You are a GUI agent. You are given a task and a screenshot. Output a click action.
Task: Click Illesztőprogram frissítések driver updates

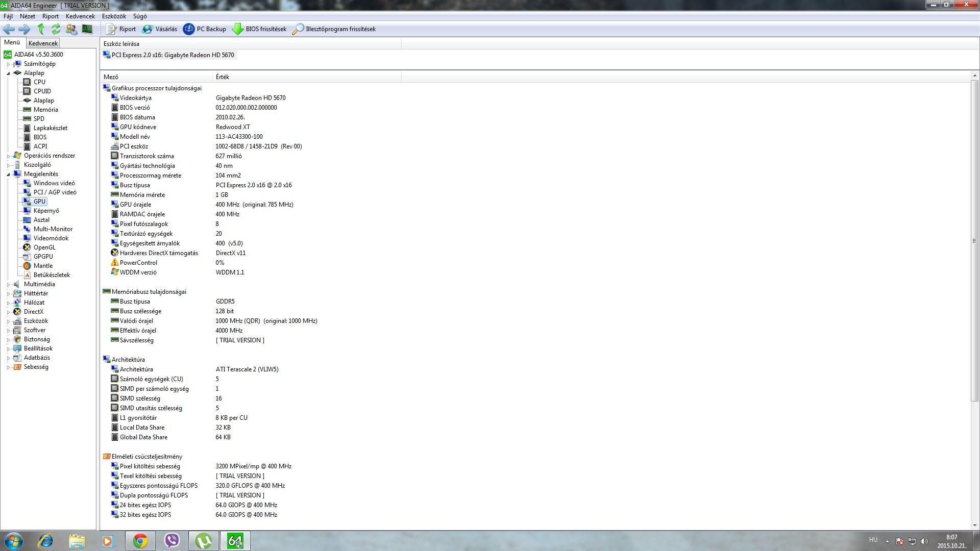334,29
